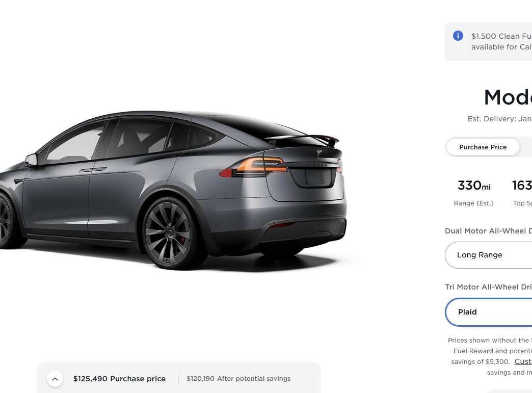The image size is (532, 393).
Task: Click the $1,500 Clean Fuel banner text
Action: click(501, 41)
